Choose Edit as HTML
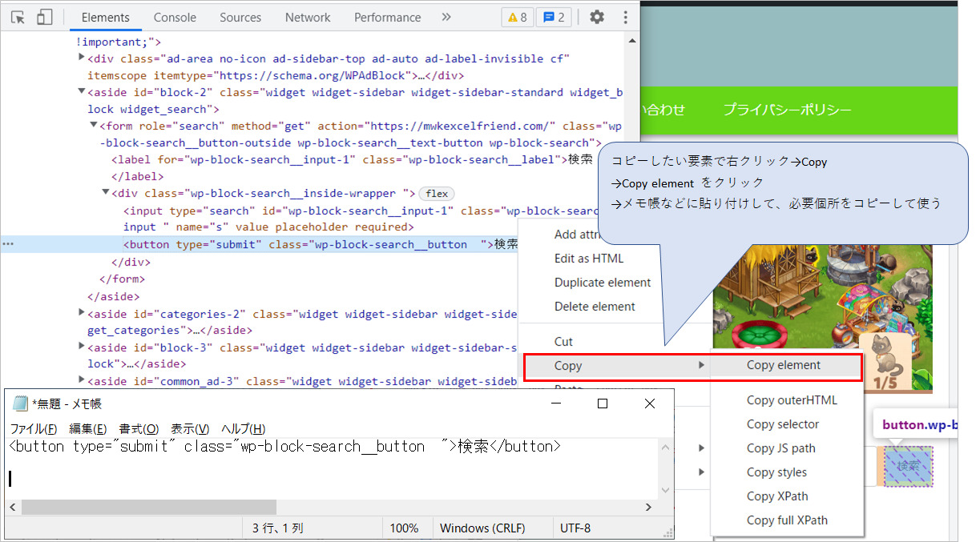The height and width of the screenshot is (542, 980). [589, 259]
